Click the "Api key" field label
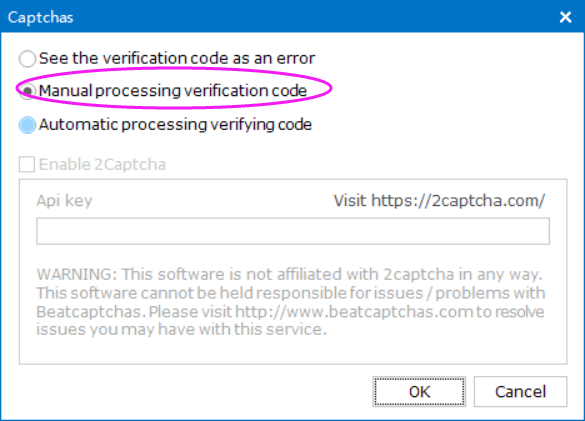 coord(64,200)
